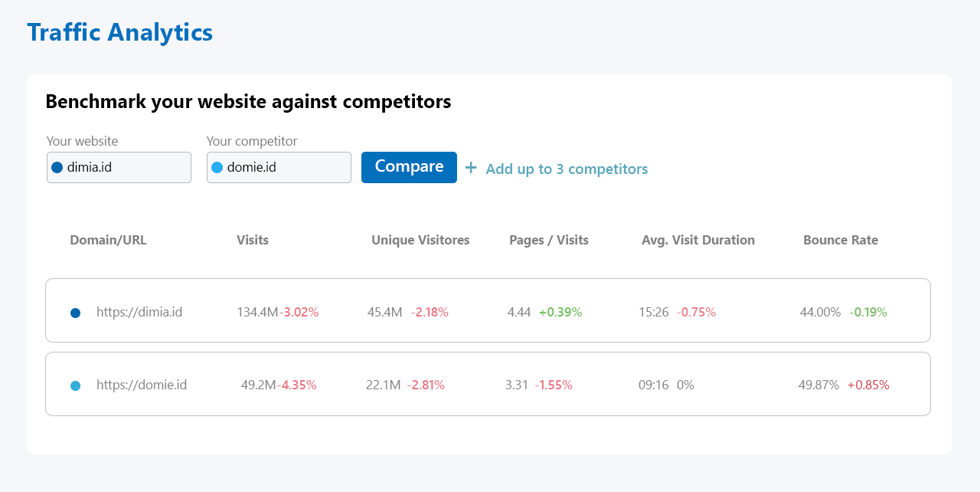980x492 pixels.
Task: Focus the Your competitor input field
Action: (287, 167)
